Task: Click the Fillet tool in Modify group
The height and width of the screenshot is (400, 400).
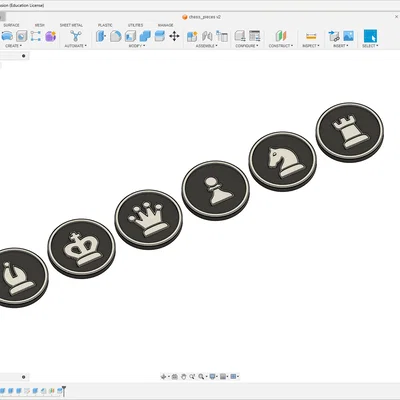Action: 116,36
